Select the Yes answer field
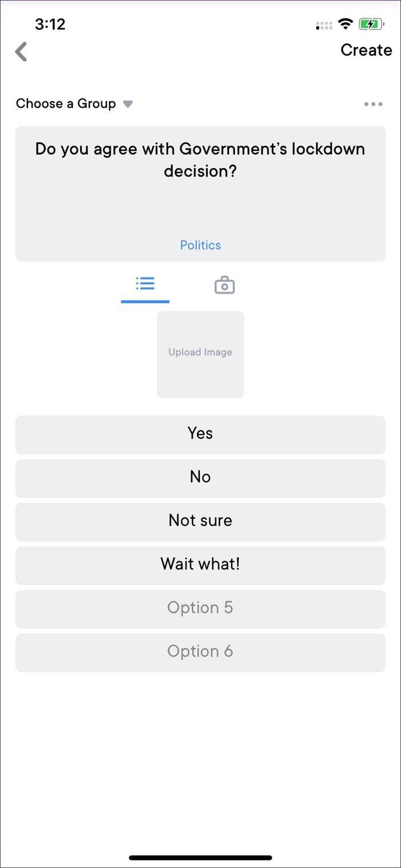The height and width of the screenshot is (868, 401). click(x=200, y=435)
